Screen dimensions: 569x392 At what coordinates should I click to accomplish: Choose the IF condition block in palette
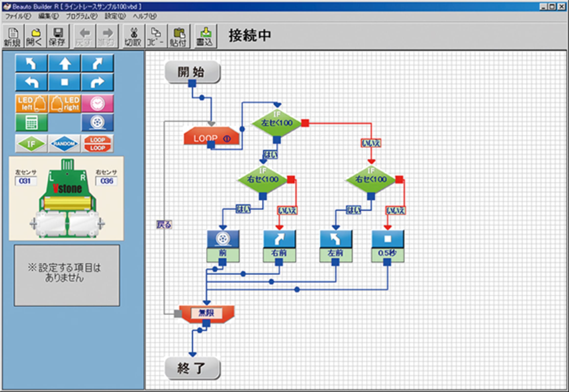click(x=31, y=144)
